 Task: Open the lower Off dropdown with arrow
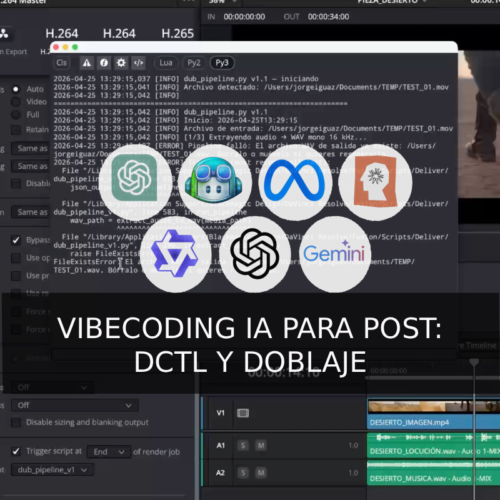point(75,405)
